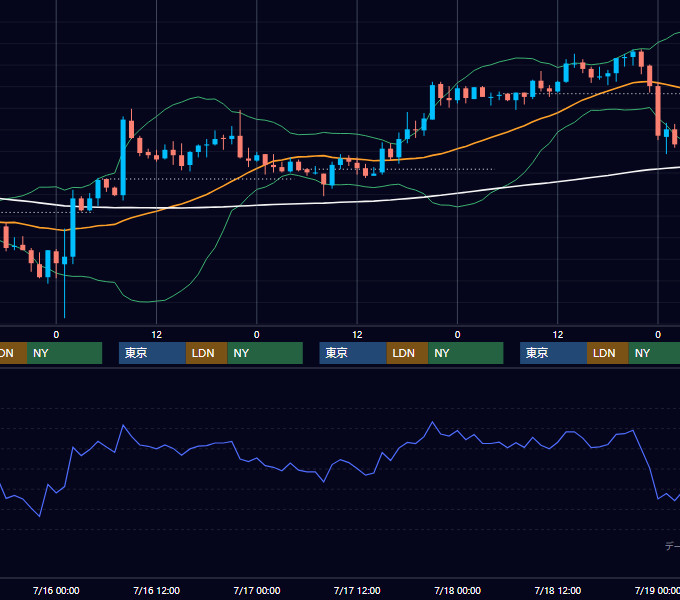Image resolution: width=680 pixels, height=600 pixels.
Task: Click the 7/16 00:00 date label
Action: (x=56, y=590)
